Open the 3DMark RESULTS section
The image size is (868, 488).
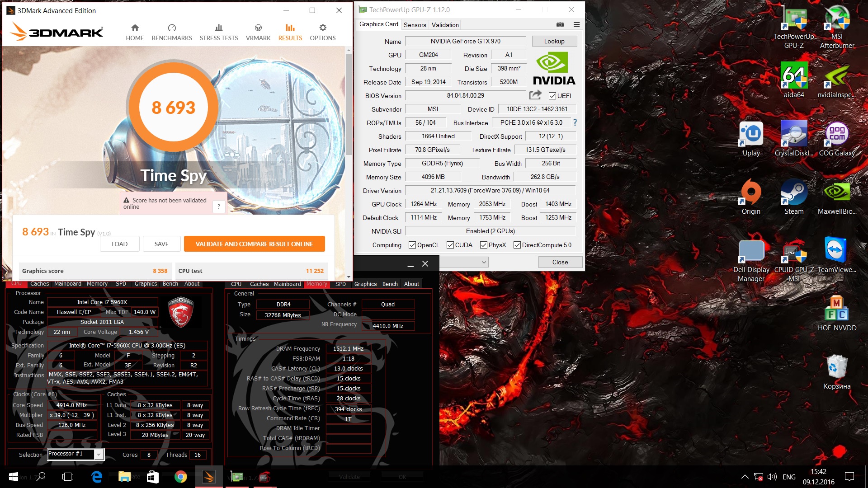coord(290,33)
